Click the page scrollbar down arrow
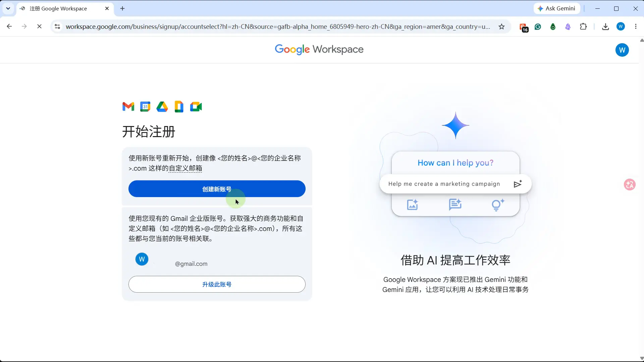This screenshot has height=362, width=644. click(x=642, y=358)
